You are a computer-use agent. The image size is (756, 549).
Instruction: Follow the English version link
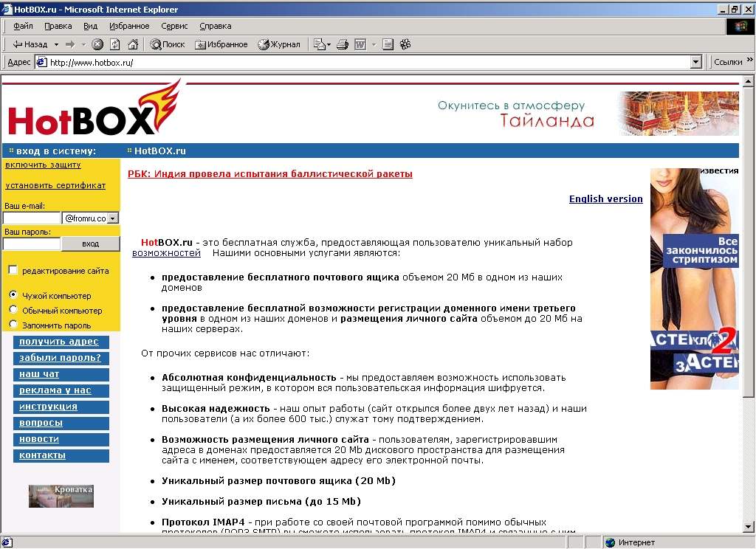[605, 199]
